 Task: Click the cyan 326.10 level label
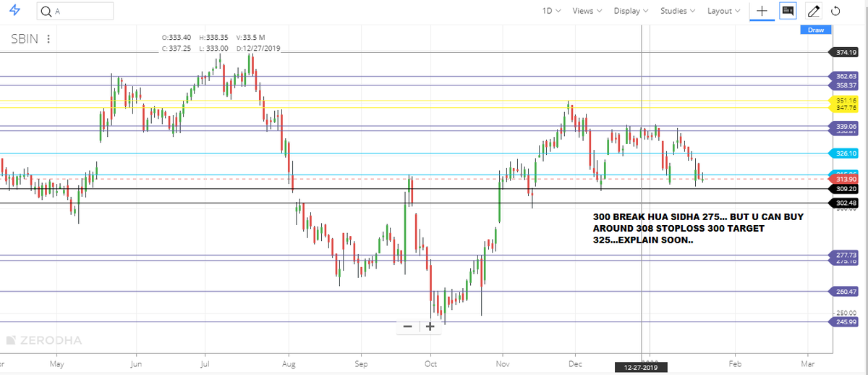(x=846, y=153)
